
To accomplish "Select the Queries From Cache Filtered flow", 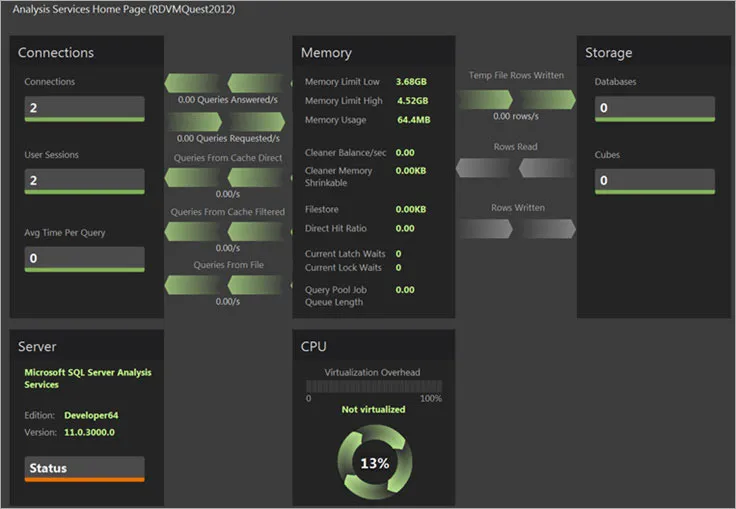I will click(228, 231).
